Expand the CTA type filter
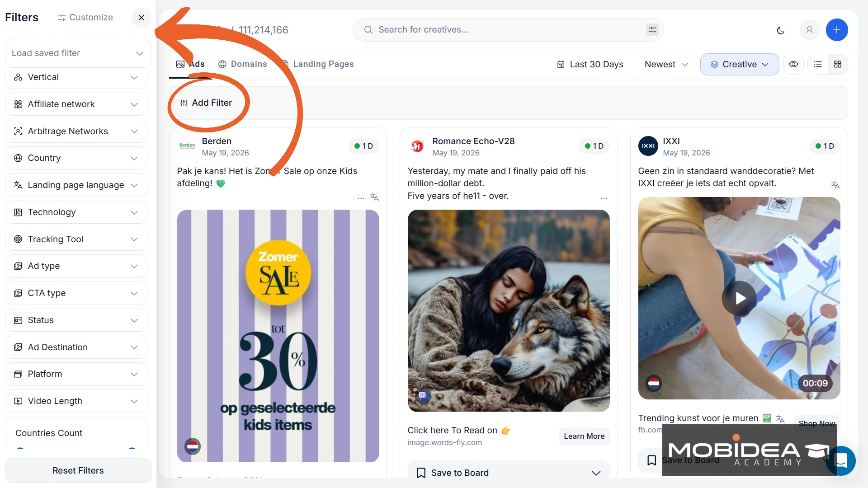Screen dimensions: 868x488 [76, 293]
